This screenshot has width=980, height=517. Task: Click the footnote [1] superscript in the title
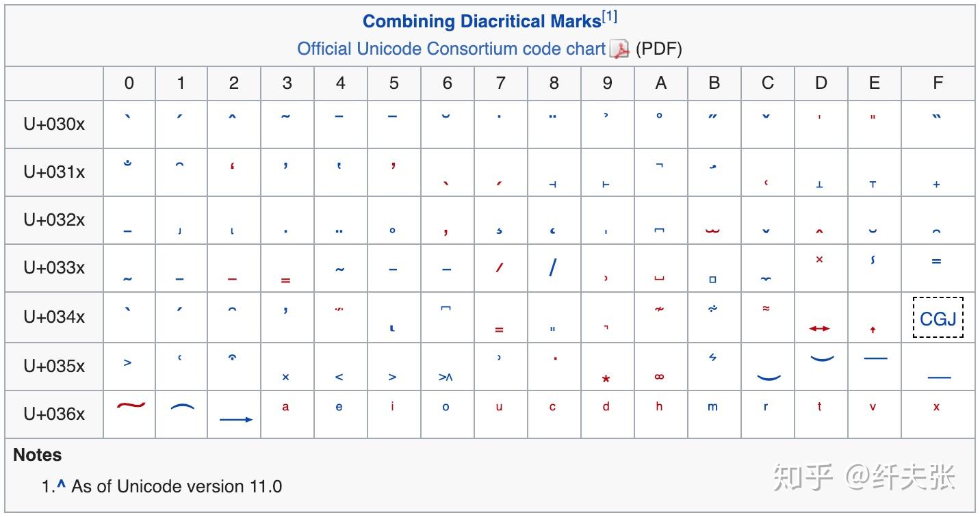click(x=610, y=17)
